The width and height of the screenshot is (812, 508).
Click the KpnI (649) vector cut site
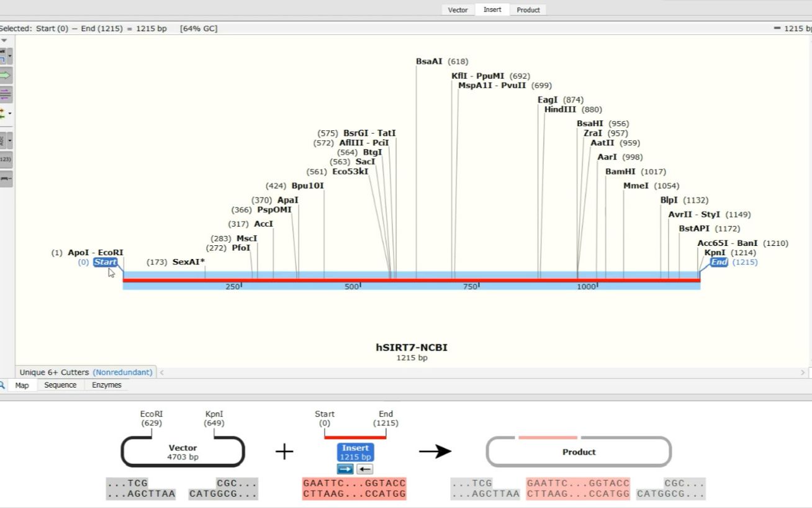point(214,418)
